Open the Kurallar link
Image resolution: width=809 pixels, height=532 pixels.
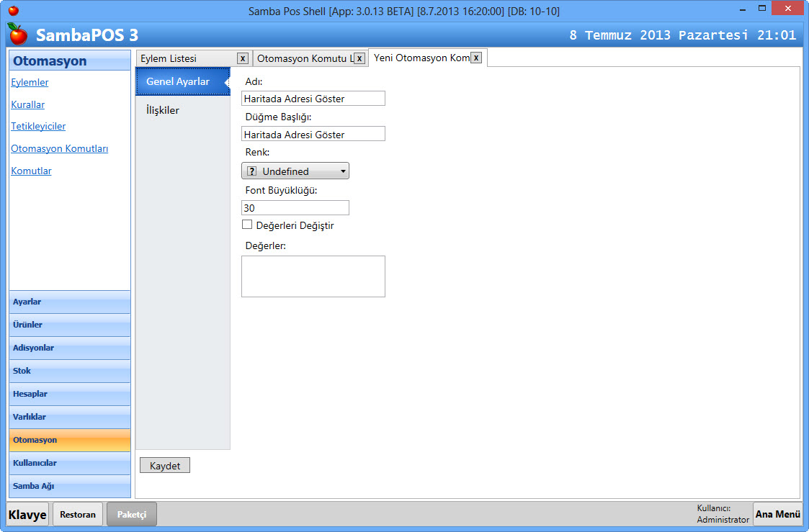[x=28, y=104]
